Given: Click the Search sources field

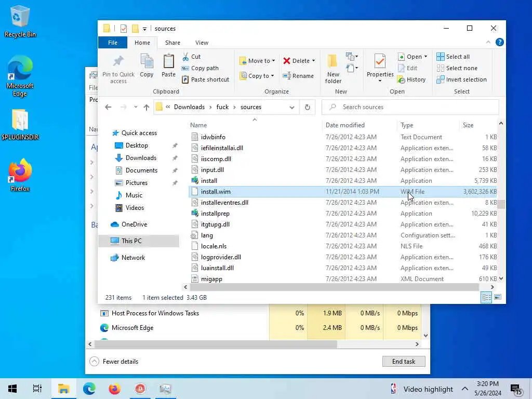Looking at the screenshot, I should tap(410, 107).
